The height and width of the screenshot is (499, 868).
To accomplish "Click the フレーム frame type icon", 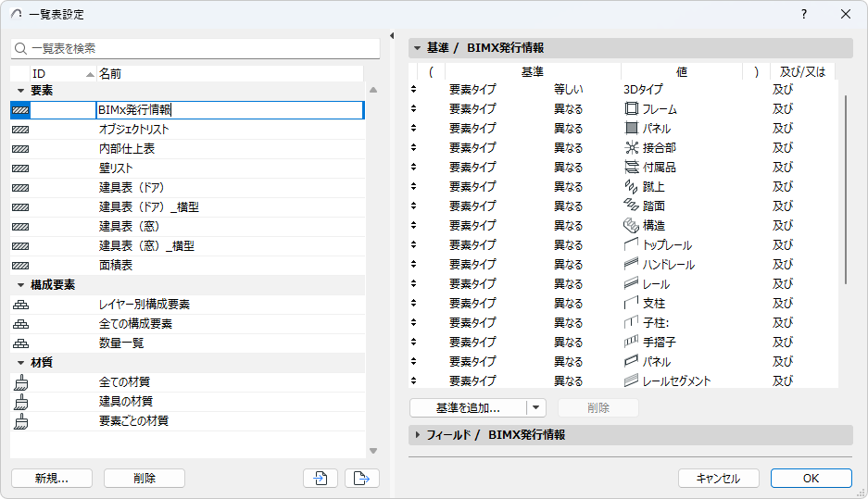I will pos(633,109).
